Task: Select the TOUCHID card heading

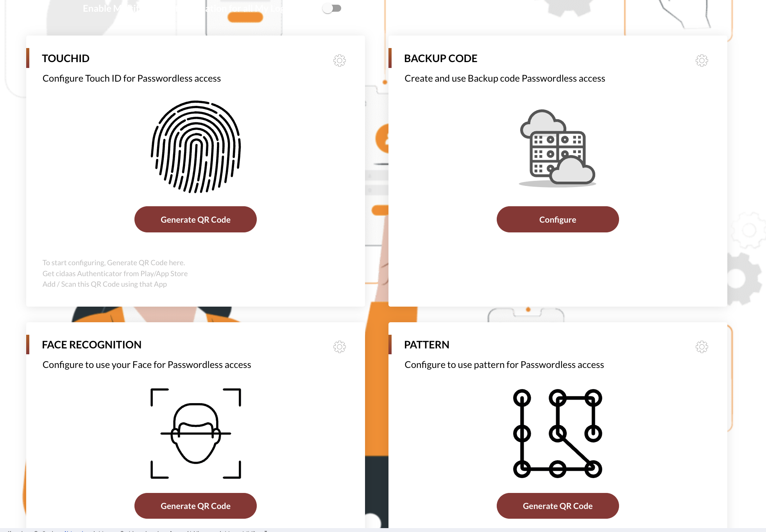Action: coord(66,58)
